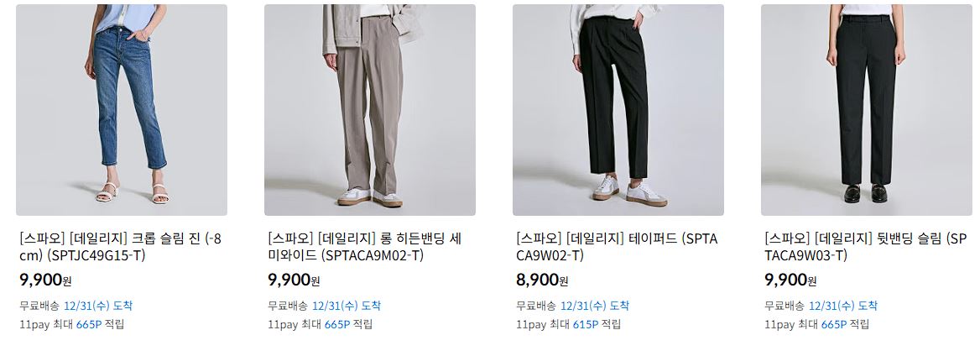Screen dimensions: 980x351
Task: Click the 9,900원 price of back-banding slim pants
Action: point(790,280)
